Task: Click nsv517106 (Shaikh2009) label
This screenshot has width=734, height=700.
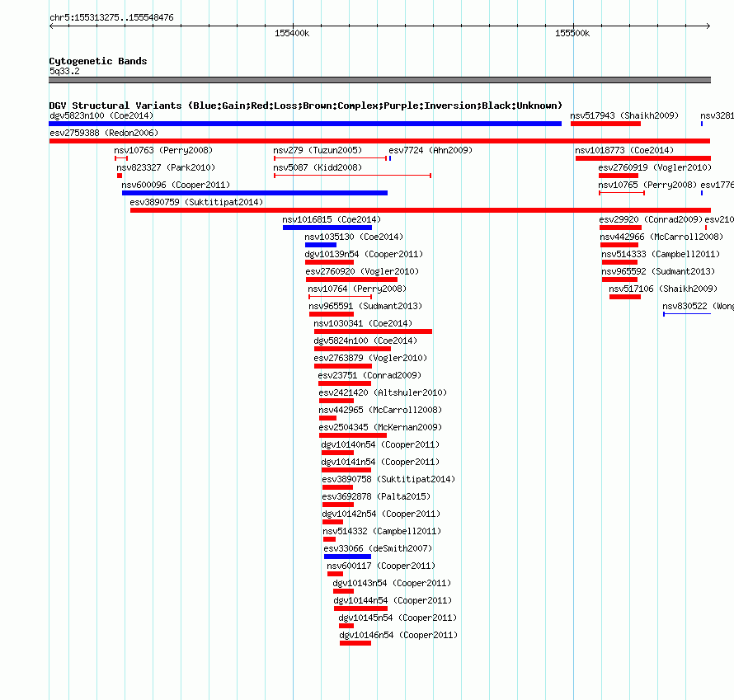Action: tap(663, 289)
